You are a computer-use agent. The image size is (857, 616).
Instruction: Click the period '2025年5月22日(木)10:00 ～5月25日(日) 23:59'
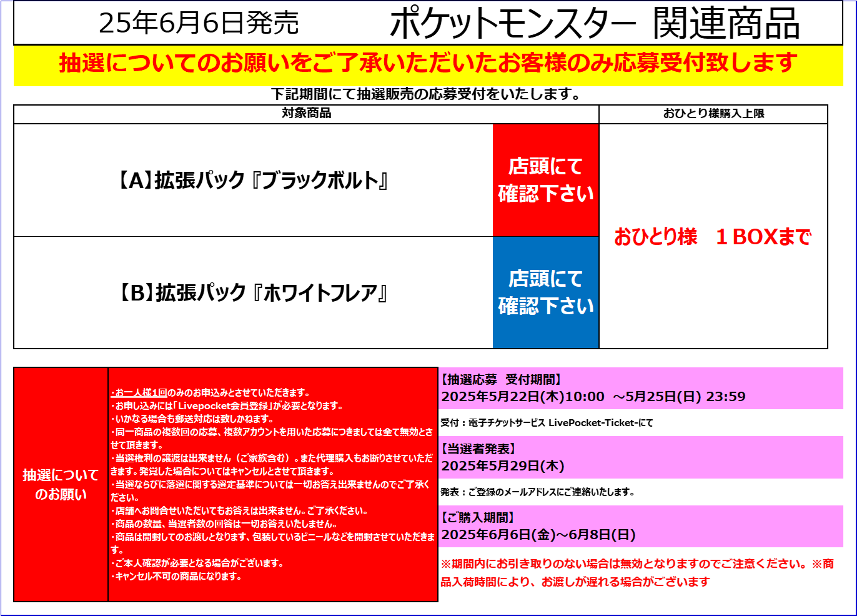coord(593,397)
